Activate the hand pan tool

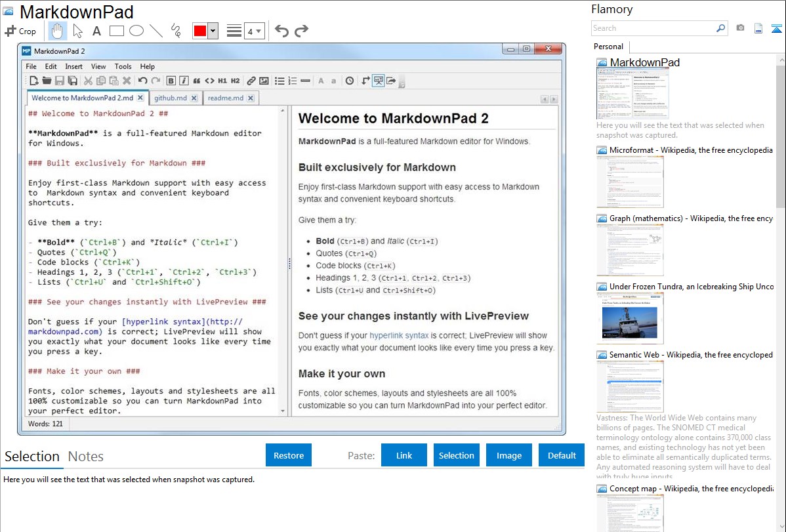click(x=57, y=31)
